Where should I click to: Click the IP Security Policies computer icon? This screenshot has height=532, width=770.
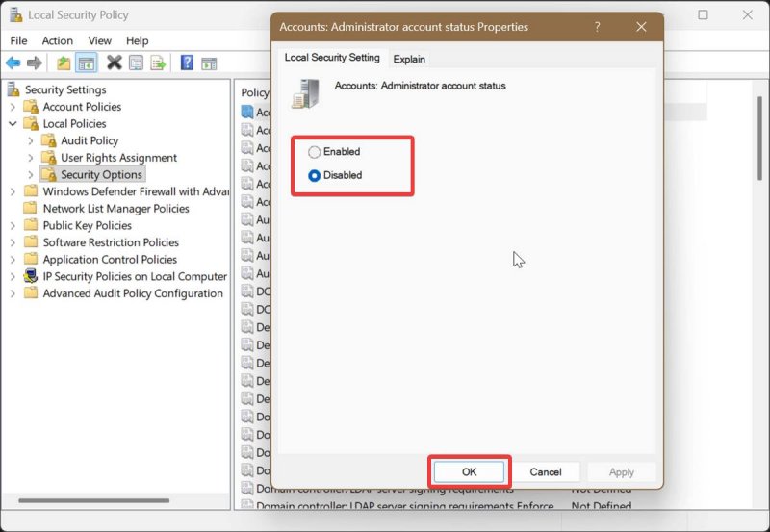pyautogui.click(x=31, y=276)
